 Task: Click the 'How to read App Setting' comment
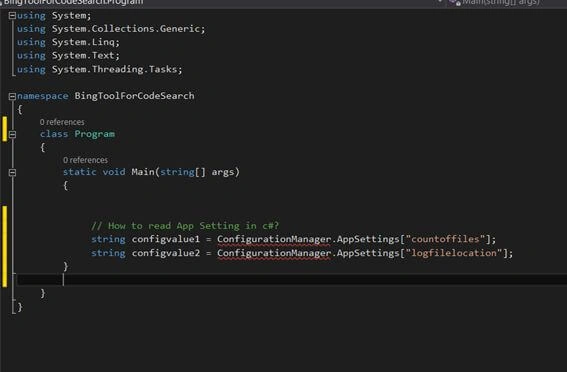pos(185,226)
